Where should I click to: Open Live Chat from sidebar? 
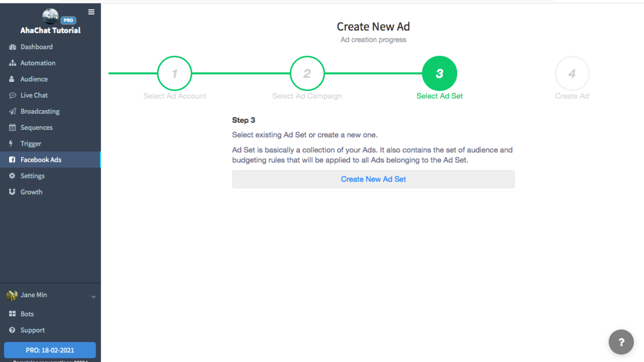(x=50, y=95)
